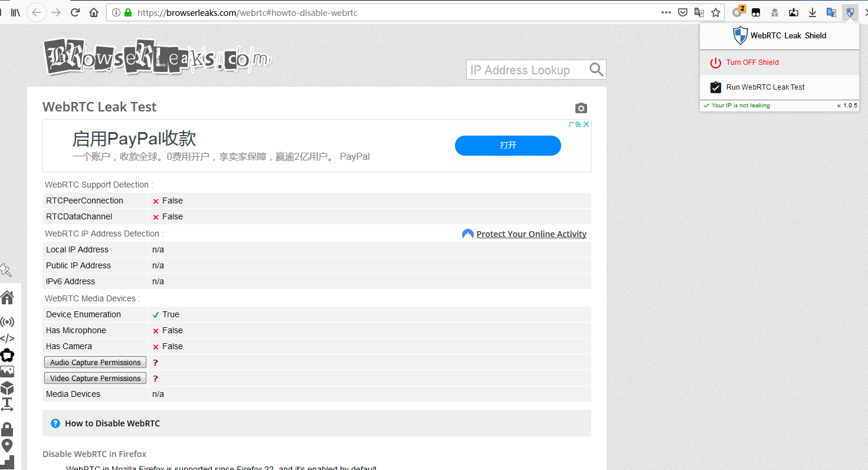Open the BrowserLeaks home page icon
868x470 pixels.
pos(8,297)
